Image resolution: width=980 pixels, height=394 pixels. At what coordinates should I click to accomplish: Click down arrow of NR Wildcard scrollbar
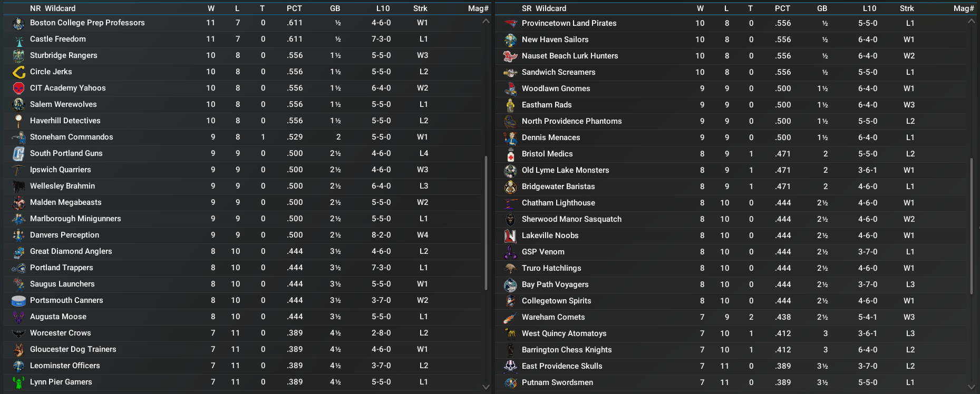point(486,387)
